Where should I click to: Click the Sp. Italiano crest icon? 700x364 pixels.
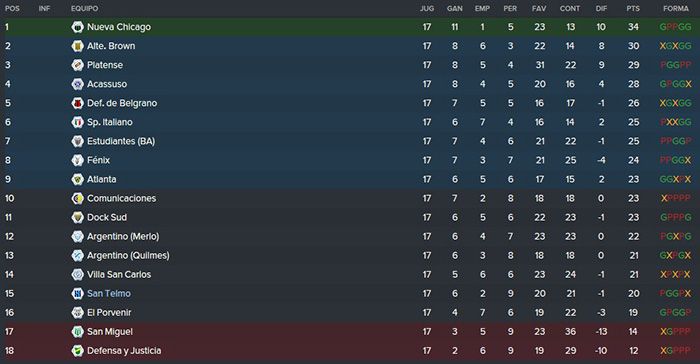tap(78, 122)
